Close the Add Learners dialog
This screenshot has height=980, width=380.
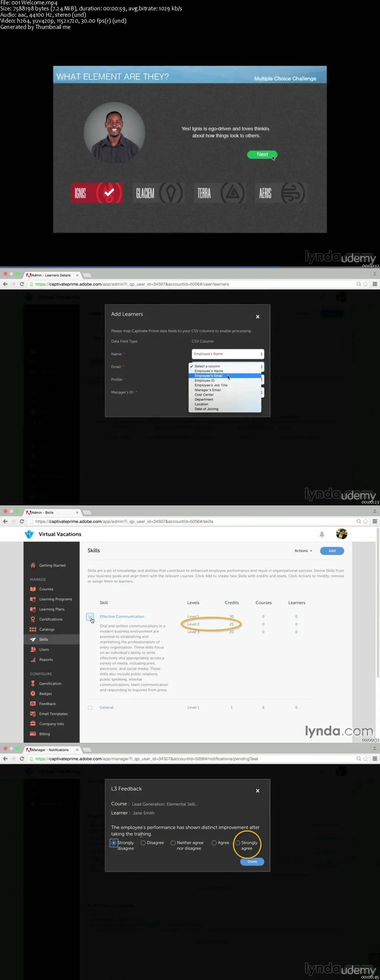coord(258,317)
